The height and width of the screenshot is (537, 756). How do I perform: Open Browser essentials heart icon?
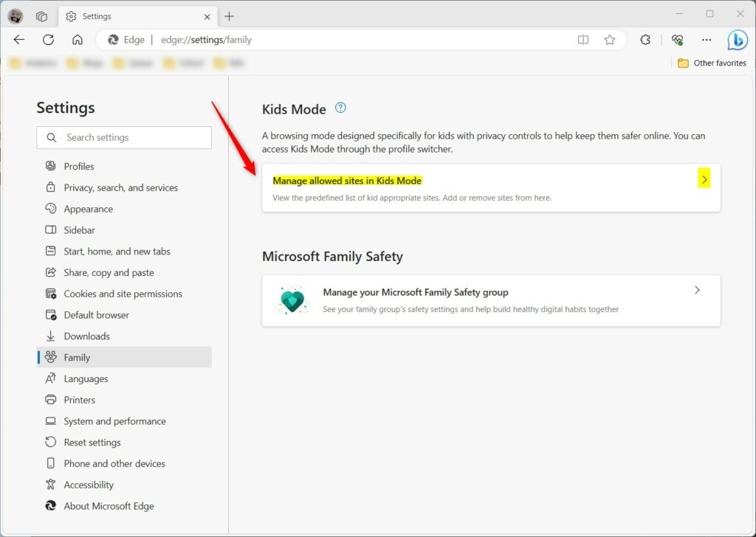(678, 40)
